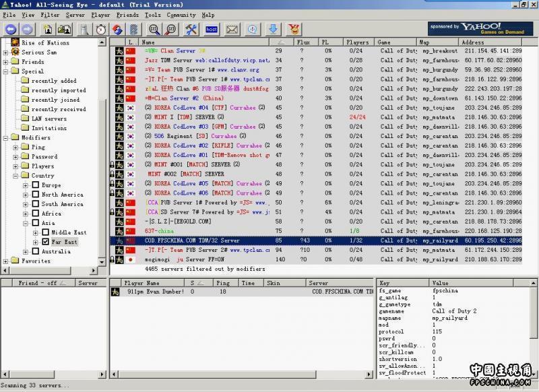Sort servers by Map column header
Screen dimensions: 539x392
coord(437,42)
